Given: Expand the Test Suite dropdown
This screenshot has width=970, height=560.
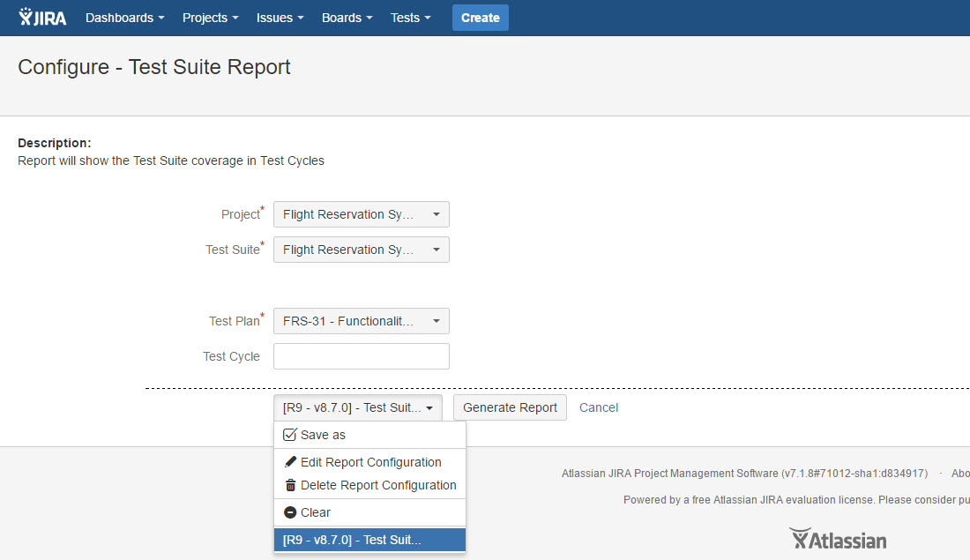Looking at the screenshot, I should 362,250.
